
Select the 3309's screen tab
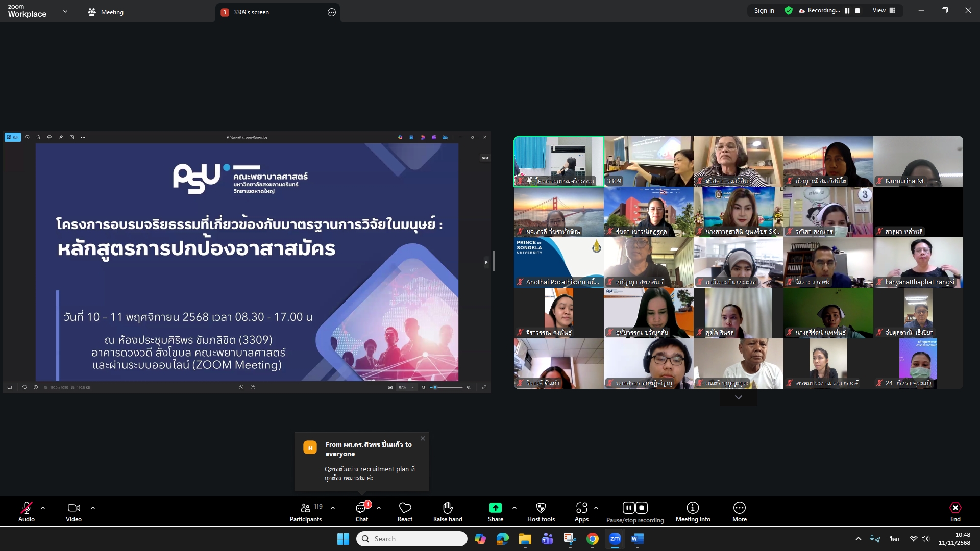tap(251, 12)
